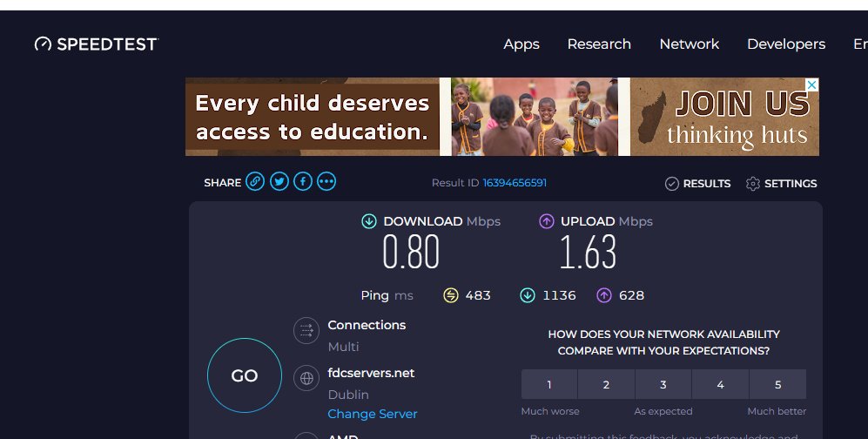The width and height of the screenshot is (868, 439).
Task: Close the banner ad with the X
Action: pos(811,85)
